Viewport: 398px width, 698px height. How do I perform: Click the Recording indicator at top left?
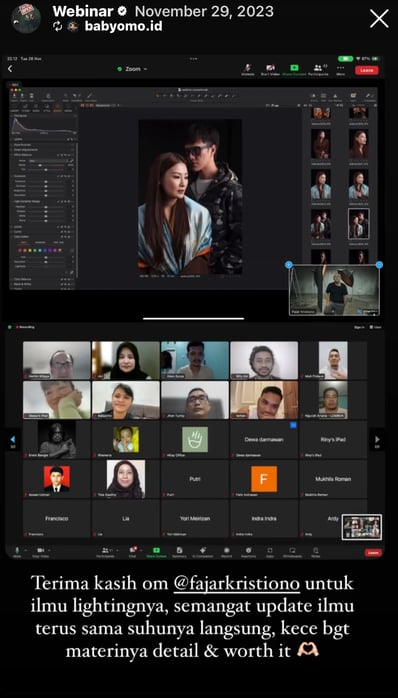pos(25,327)
